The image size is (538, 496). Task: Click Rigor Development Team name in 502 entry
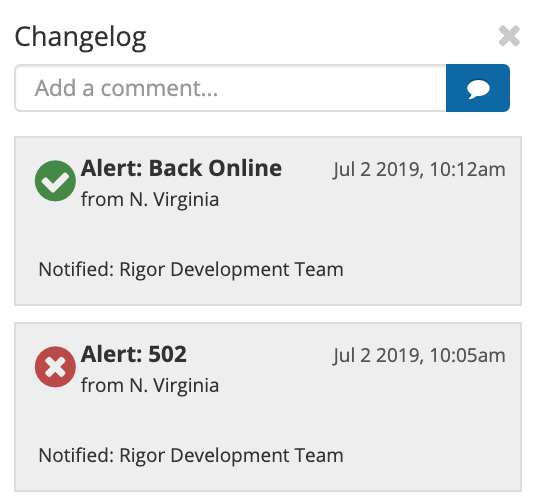[231, 456]
